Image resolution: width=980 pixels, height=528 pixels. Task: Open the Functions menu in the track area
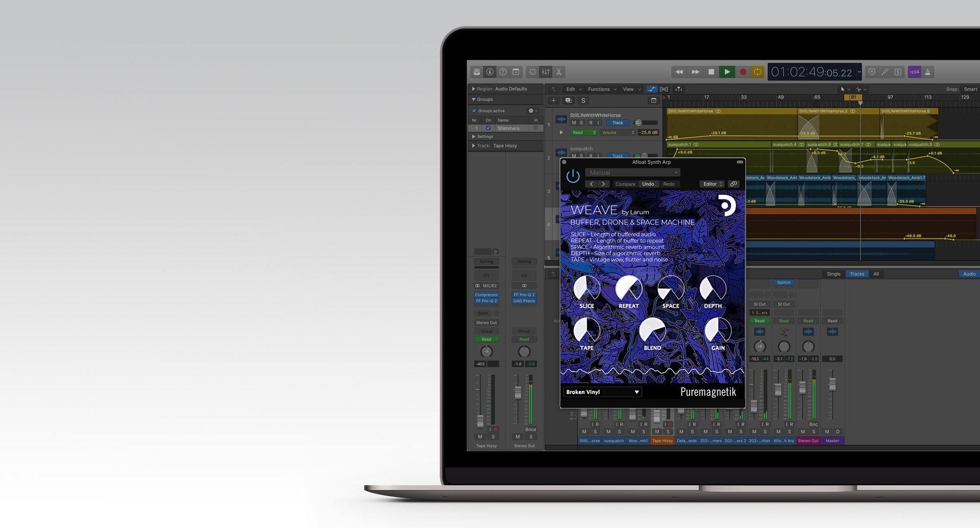pyautogui.click(x=600, y=89)
